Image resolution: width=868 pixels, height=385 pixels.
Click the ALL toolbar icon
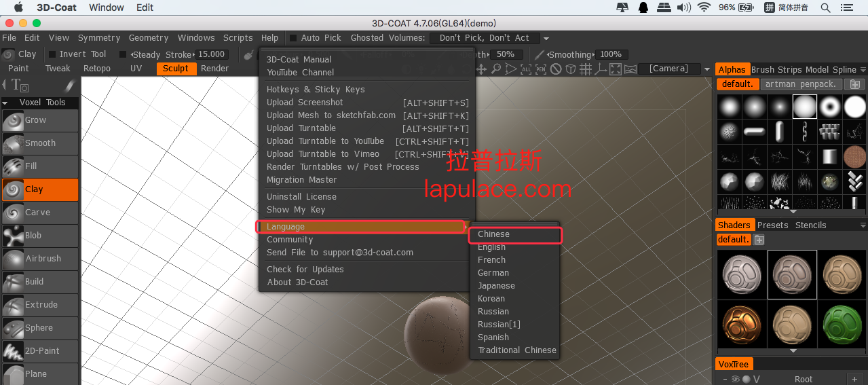click(526, 69)
